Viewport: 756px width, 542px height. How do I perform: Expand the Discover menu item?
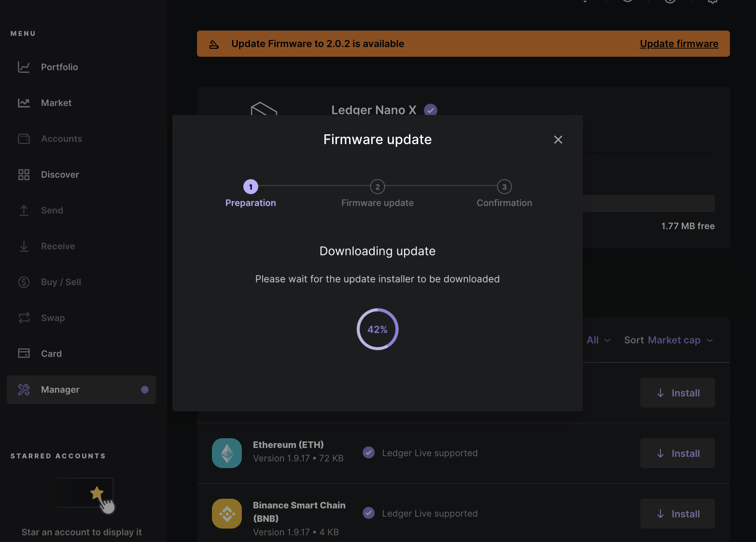click(60, 174)
